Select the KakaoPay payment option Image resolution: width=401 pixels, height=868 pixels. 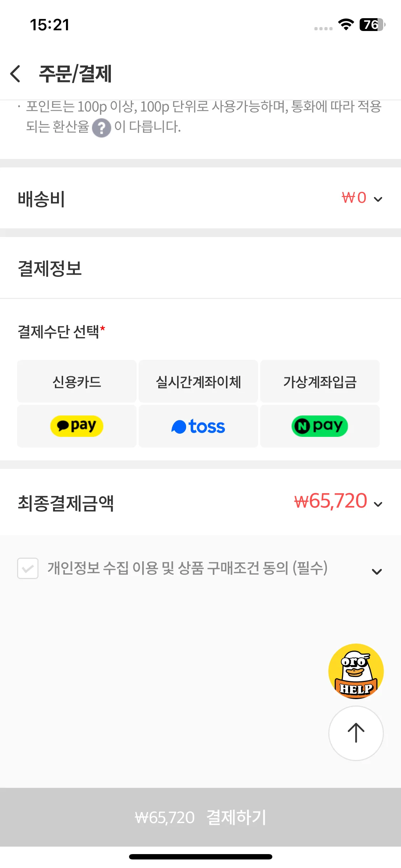point(77,426)
